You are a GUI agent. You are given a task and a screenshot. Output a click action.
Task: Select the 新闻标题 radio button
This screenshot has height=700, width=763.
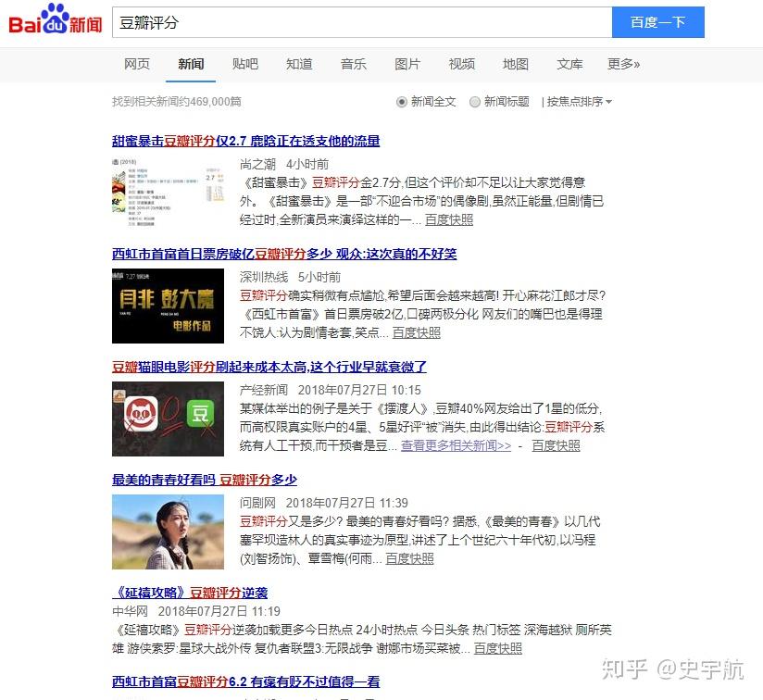[474, 102]
